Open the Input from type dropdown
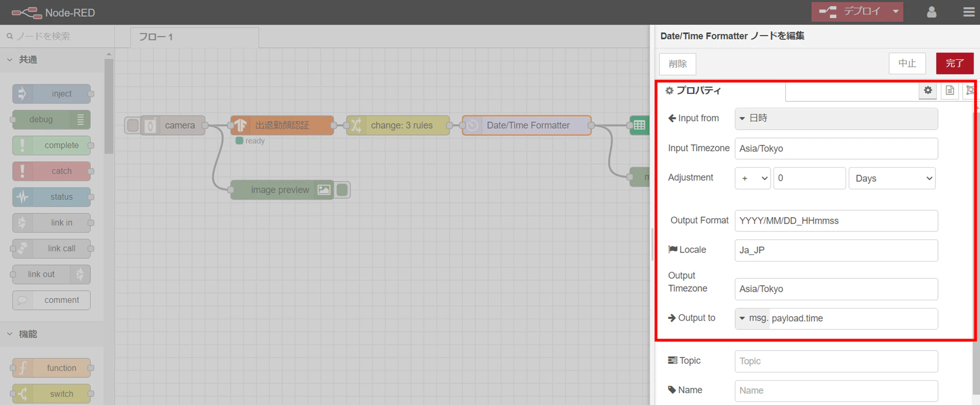This screenshot has width=980, height=405. 742,118
